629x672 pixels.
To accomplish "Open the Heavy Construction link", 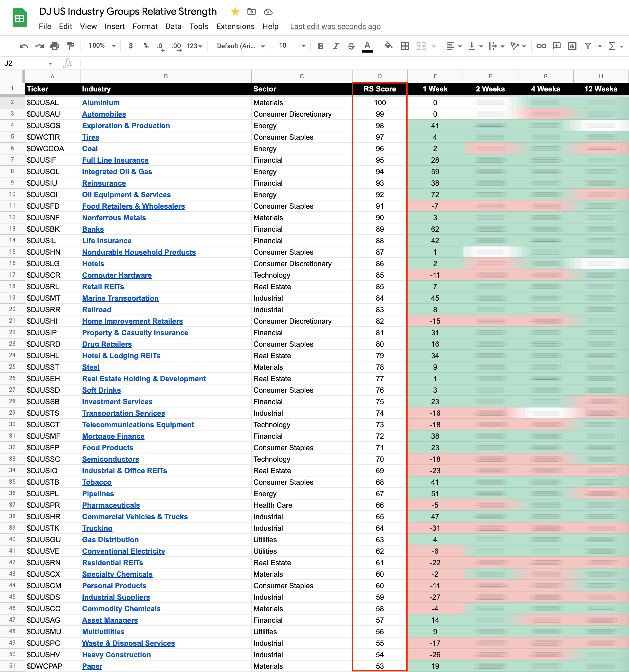I will tap(116, 654).
